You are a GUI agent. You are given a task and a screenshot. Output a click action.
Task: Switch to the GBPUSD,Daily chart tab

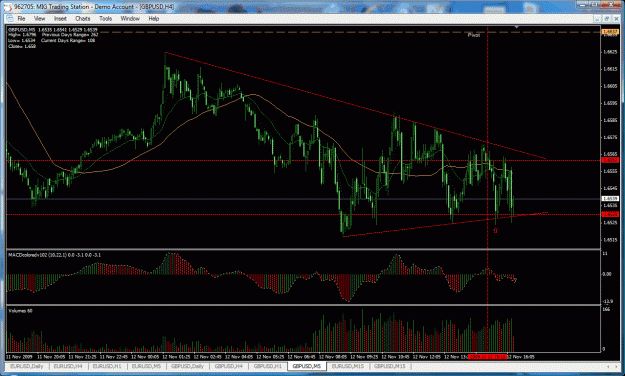[187, 366]
